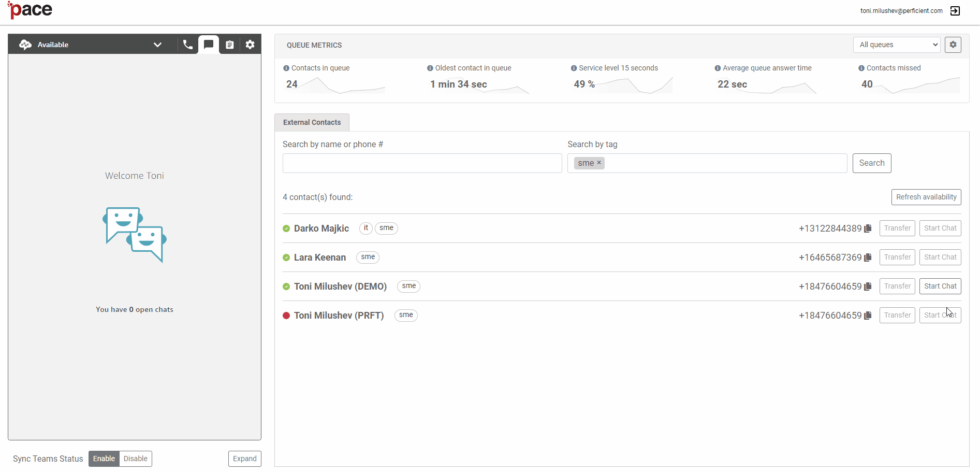980x472 pixels.
Task: Click the pace logo
Action: coord(30,10)
